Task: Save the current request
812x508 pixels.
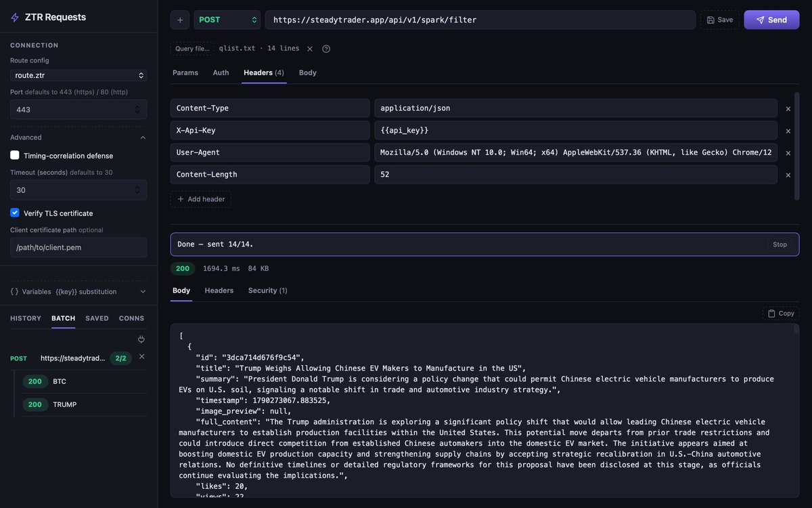Action: click(x=720, y=20)
